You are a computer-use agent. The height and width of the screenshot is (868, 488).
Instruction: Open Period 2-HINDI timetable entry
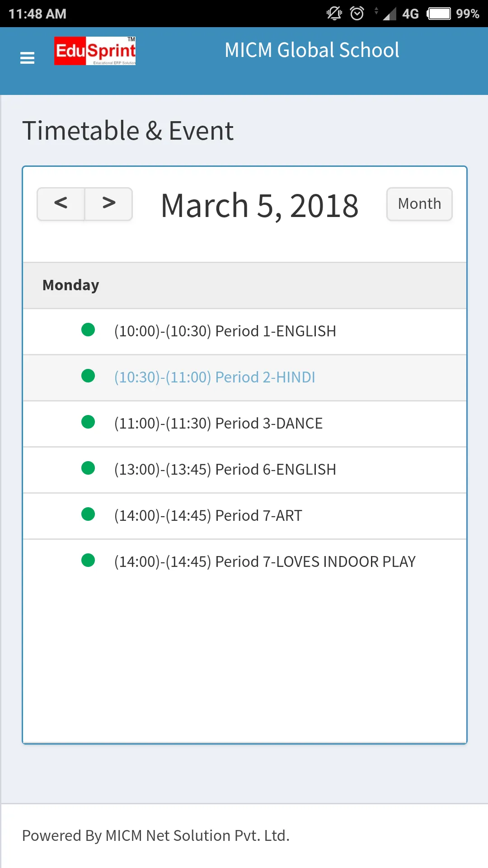tap(215, 377)
